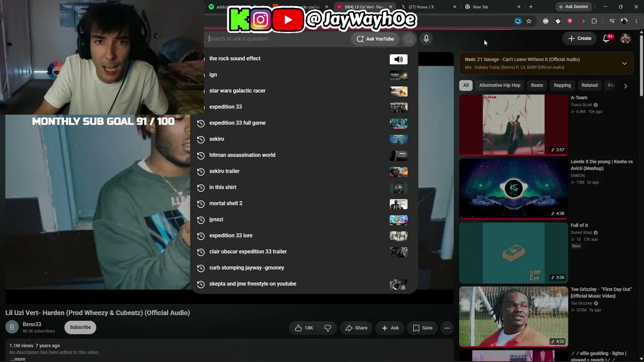644x362 pixels.
Task: Select the 'All' filter chip
Action: tap(466, 85)
